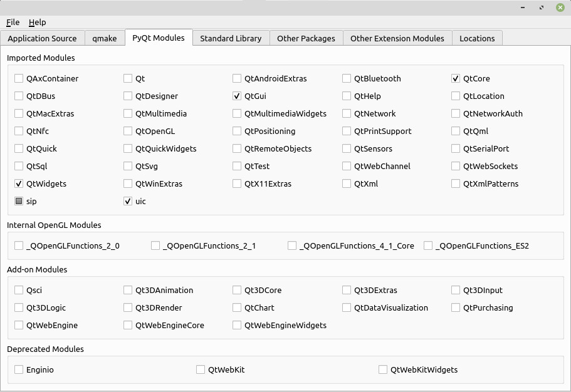Enable the Qt3DCore add-on module

tap(237, 290)
